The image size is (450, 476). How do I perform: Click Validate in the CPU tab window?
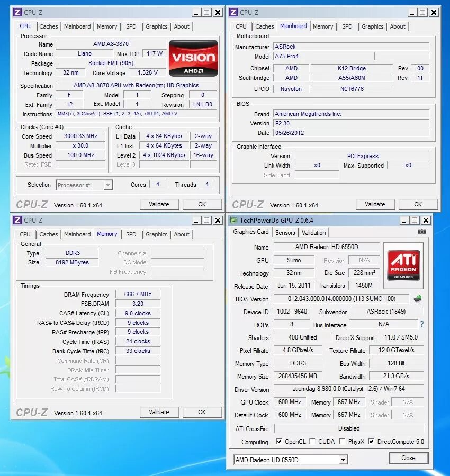(x=159, y=204)
